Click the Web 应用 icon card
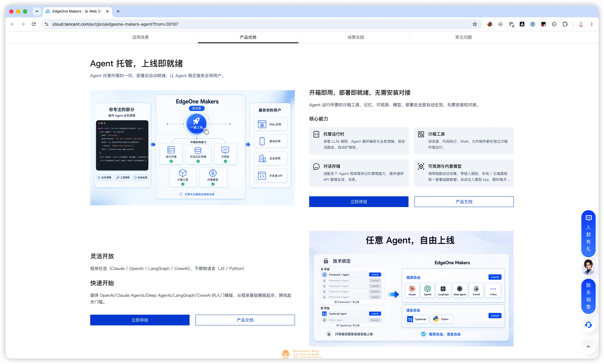This screenshot has height=364, width=604. (x=271, y=124)
